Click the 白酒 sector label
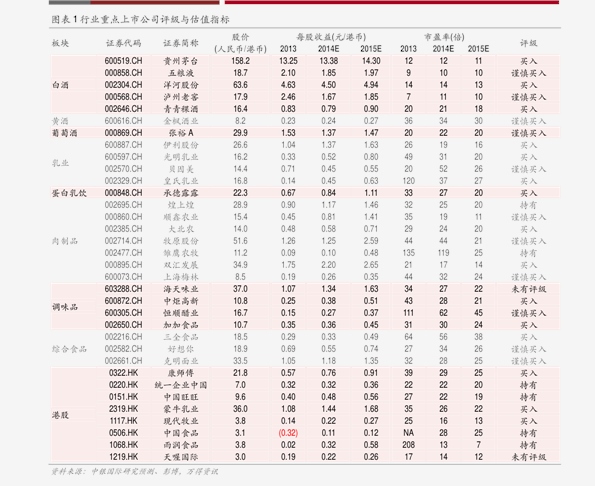 (60, 85)
